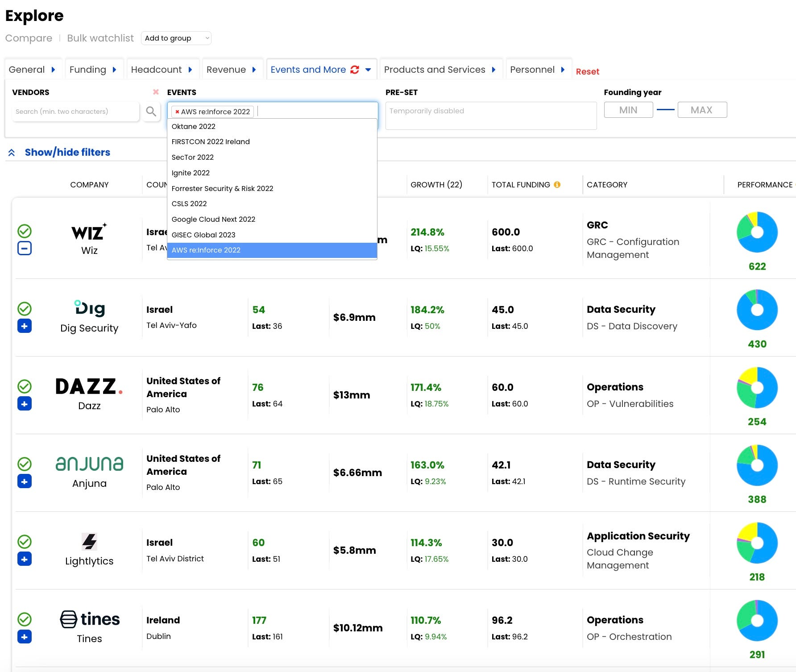796x672 pixels.
Task: Click Dazz performance pie chart
Action: (x=757, y=387)
